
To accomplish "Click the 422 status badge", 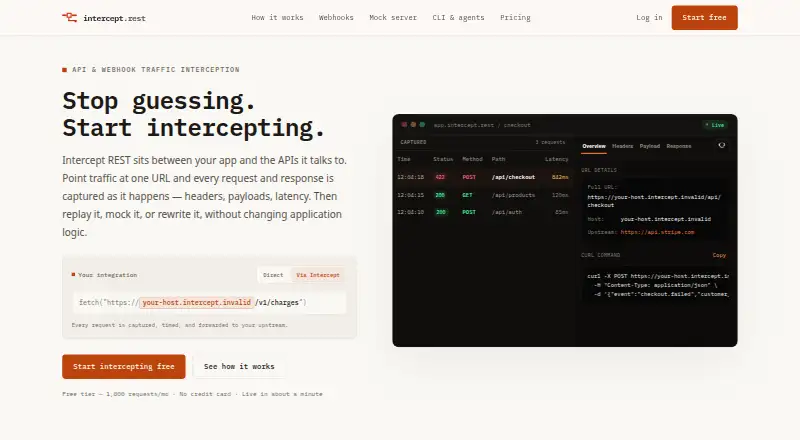I will coord(440,177).
